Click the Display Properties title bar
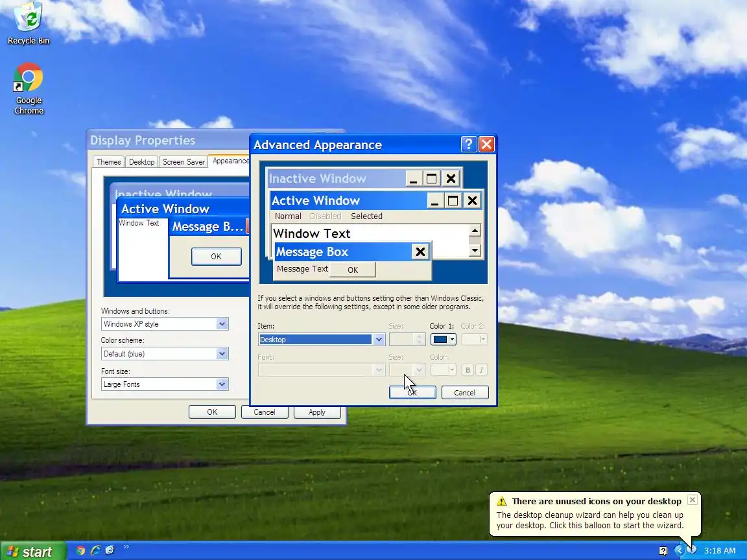This screenshot has width=747, height=560. [x=169, y=140]
